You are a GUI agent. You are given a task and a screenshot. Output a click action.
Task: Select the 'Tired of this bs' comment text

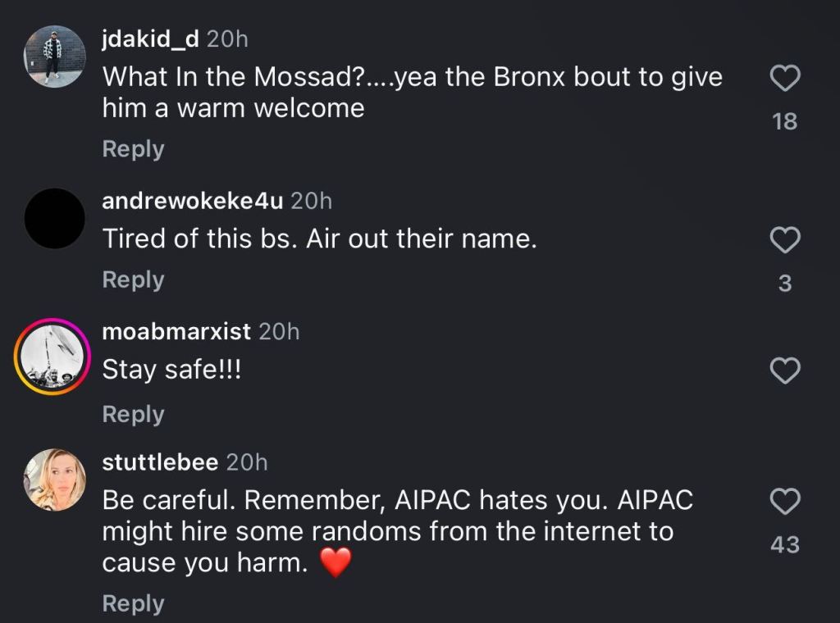click(319, 239)
